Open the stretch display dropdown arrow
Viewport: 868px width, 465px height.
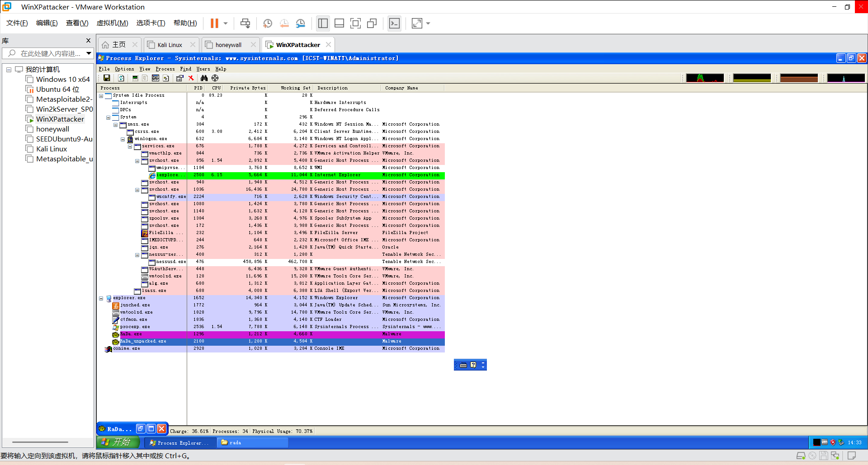pos(428,23)
